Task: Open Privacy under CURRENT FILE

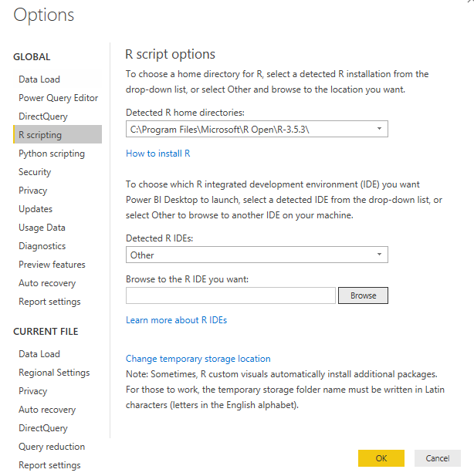Action: pyautogui.click(x=33, y=391)
